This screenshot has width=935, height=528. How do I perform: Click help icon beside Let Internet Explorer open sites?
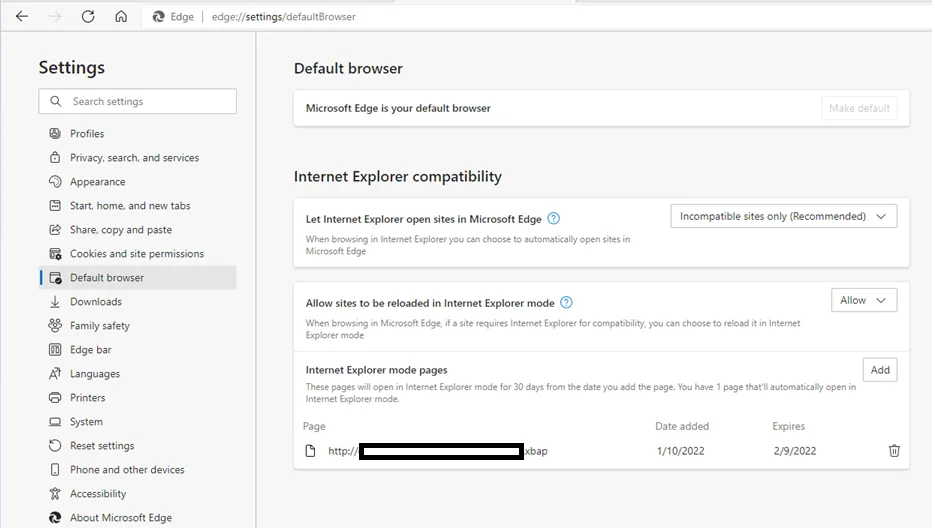(553, 218)
